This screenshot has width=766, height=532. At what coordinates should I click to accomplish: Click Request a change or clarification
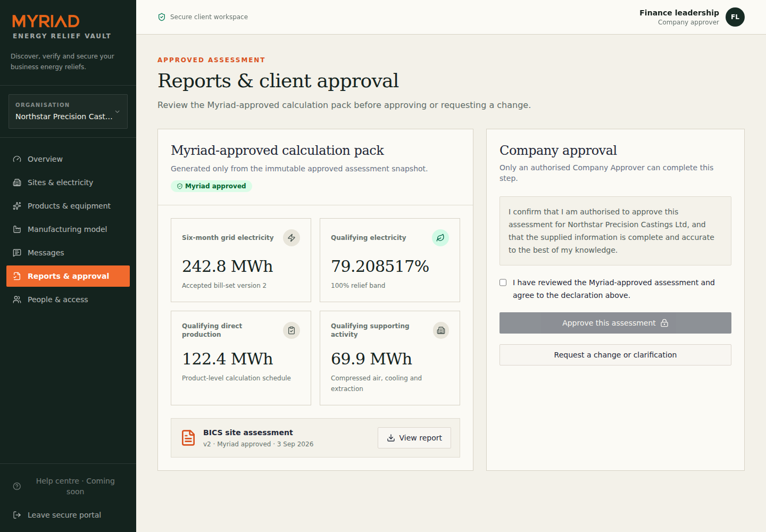point(615,355)
